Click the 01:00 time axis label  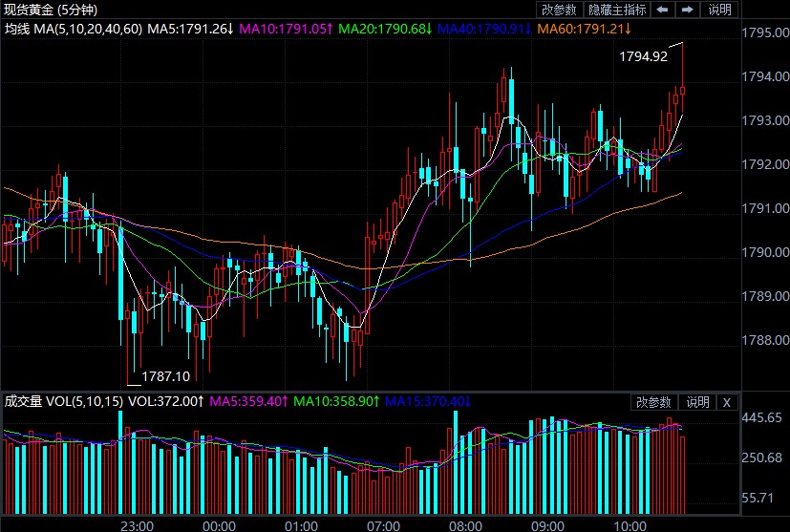301,526
